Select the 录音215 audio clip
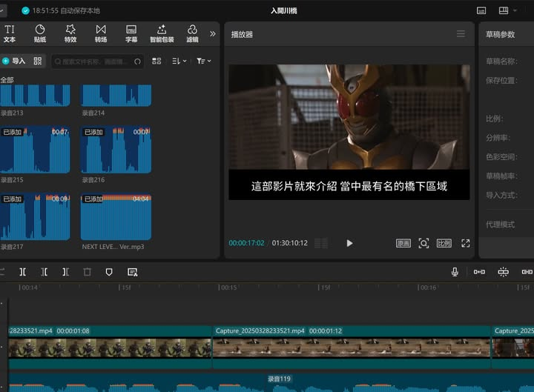 (x=35, y=150)
